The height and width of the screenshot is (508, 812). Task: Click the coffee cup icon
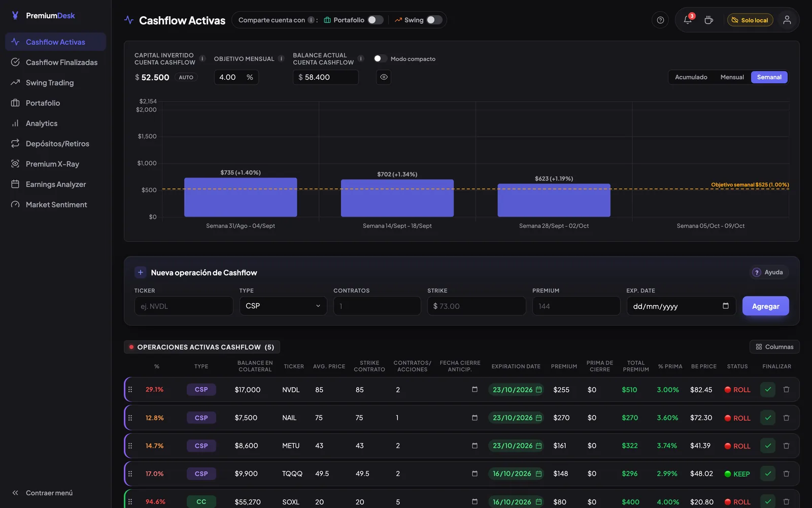(708, 20)
